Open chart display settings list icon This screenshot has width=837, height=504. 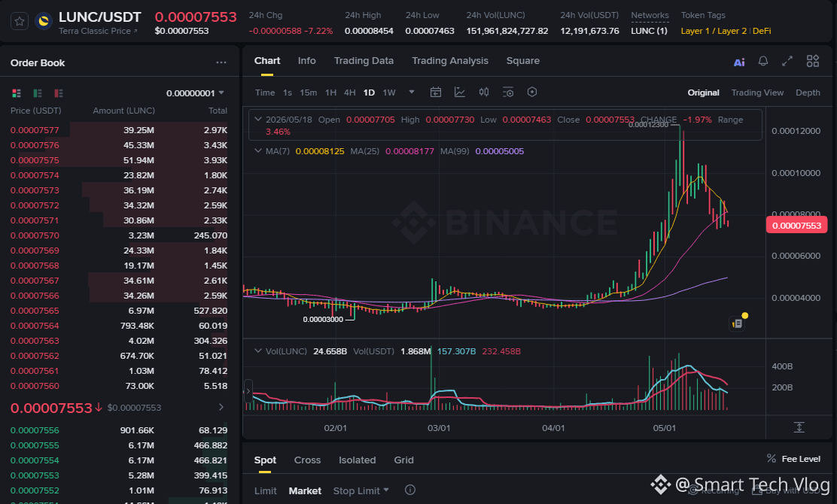pos(508,93)
